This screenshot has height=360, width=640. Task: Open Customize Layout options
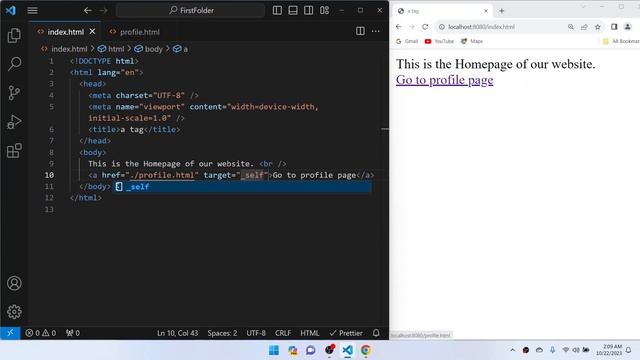tap(324, 10)
